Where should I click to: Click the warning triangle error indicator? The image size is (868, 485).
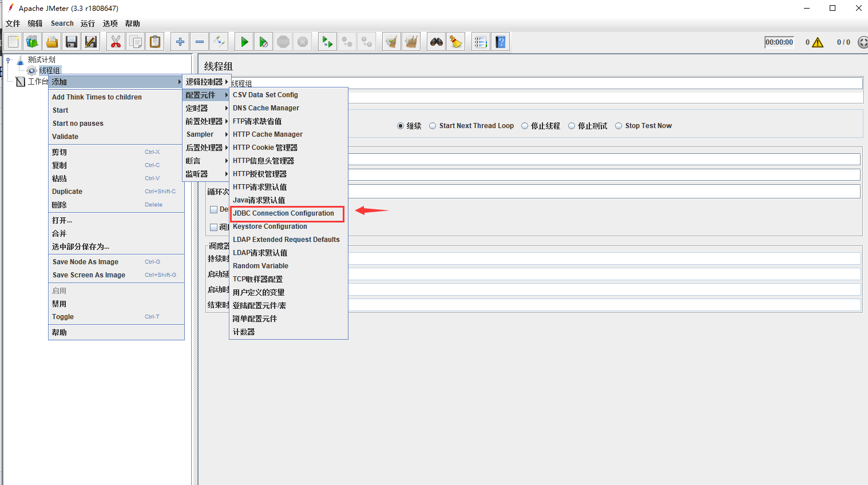818,42
